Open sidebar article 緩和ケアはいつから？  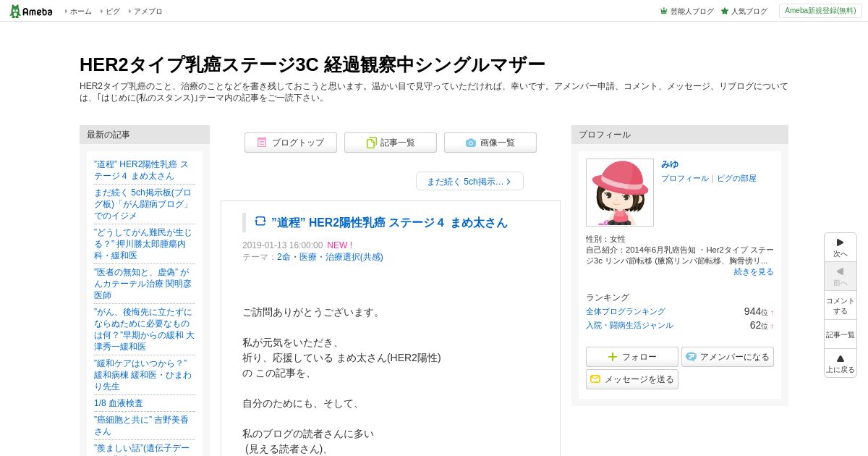142,375
